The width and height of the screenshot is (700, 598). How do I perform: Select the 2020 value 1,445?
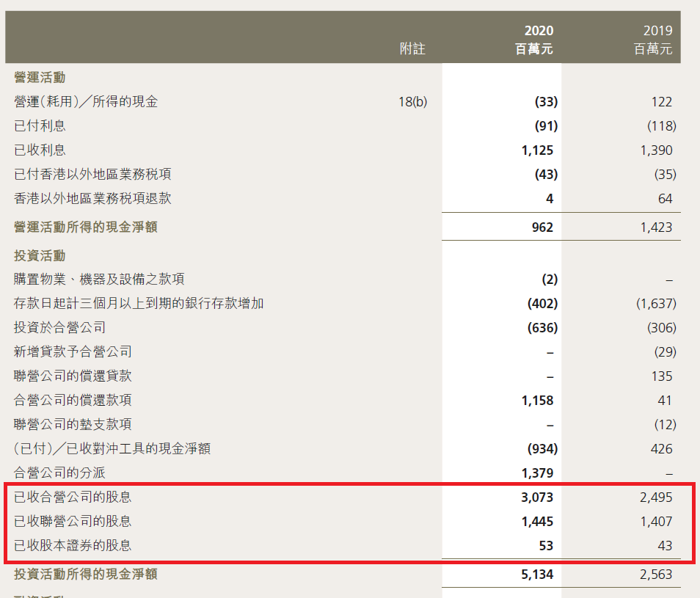click(537, 521)
